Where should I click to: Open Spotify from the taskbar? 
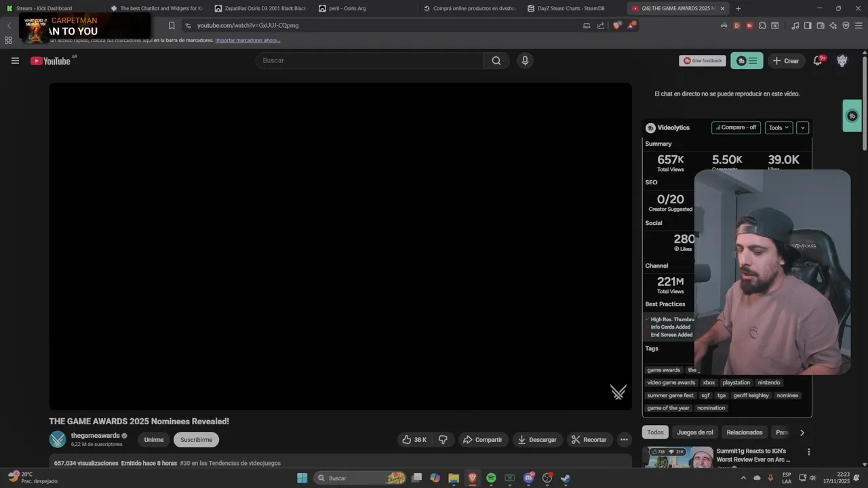[491, 478]
